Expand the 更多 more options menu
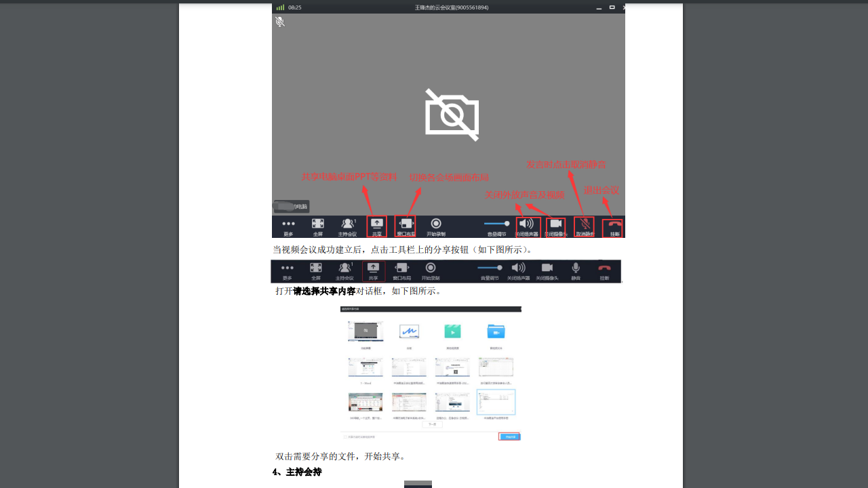The width and height of the screenshot is (868, 488). (288, 224)
